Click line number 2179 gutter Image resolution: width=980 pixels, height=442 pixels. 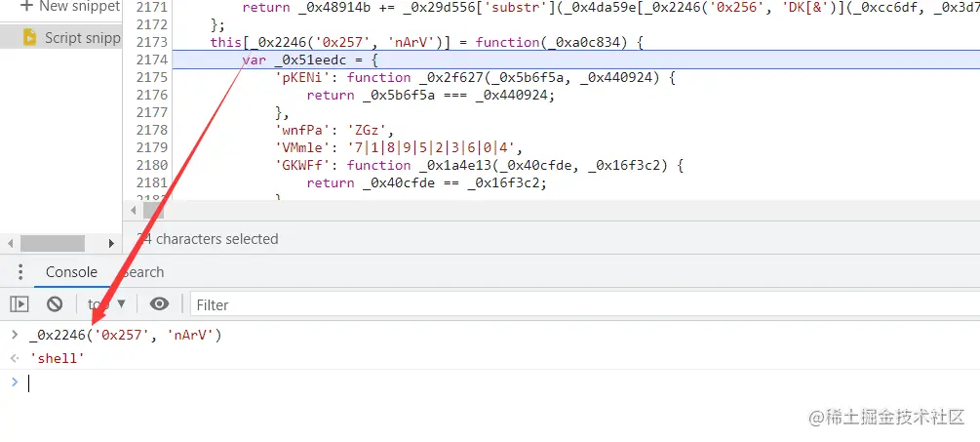pos(151,147)
